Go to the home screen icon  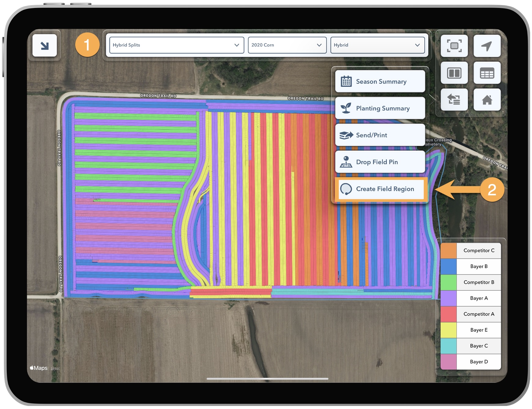coord(487,100)
